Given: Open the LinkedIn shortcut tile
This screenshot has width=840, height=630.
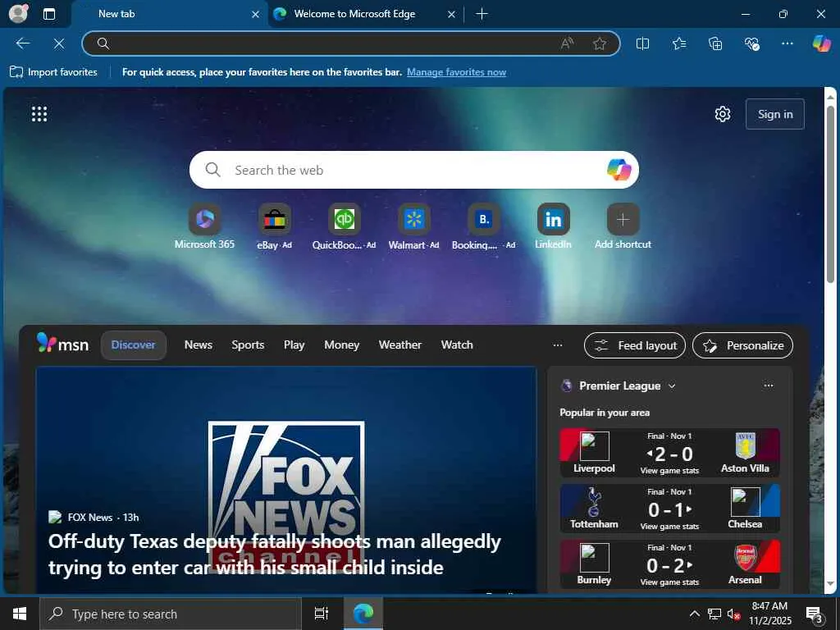Looking at the screenshot, I should [x=554, y=226].
